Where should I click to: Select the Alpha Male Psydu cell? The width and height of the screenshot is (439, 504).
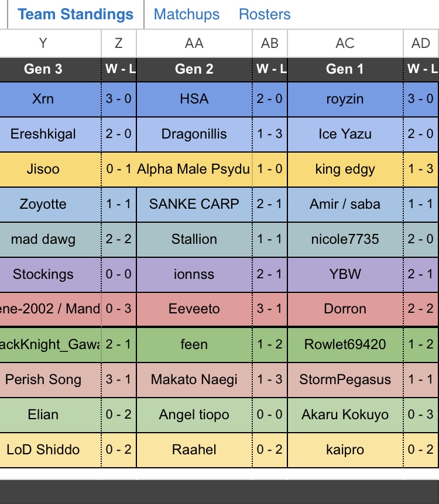tap(194, 169)
